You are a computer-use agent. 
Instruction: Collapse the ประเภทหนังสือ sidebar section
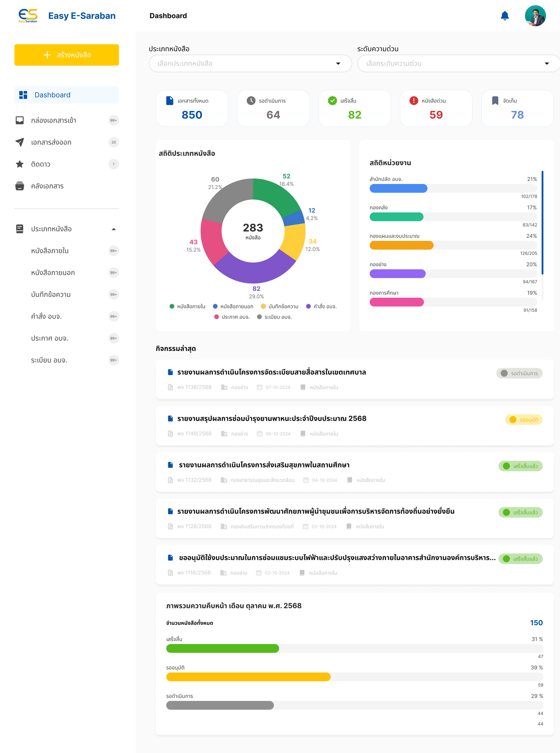(x=114, y=229)
